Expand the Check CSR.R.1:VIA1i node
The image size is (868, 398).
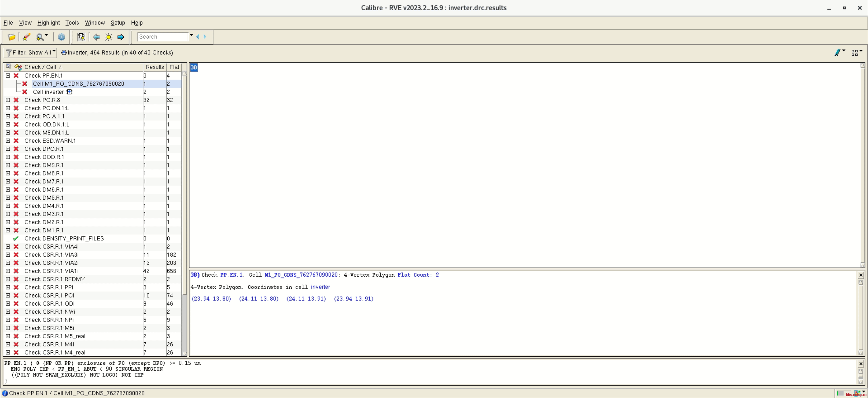[8, 271]
